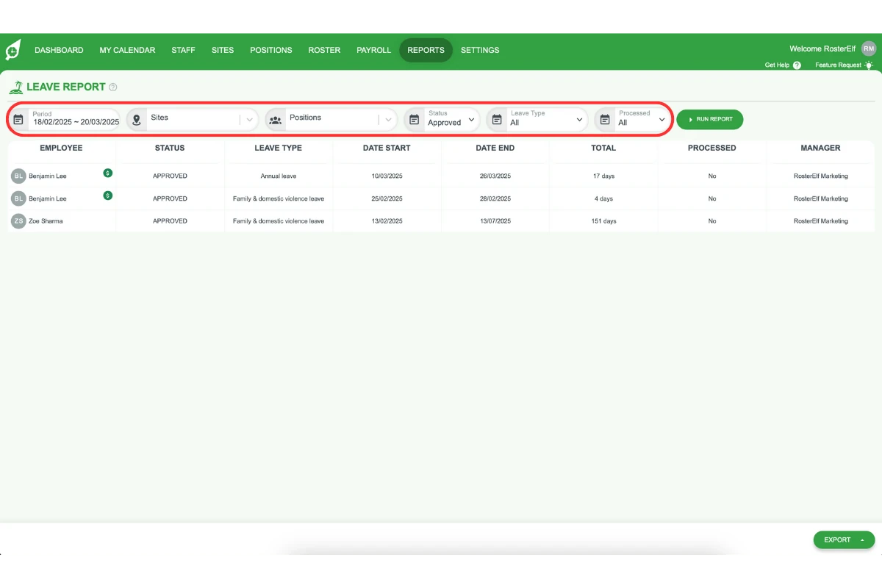This screenshot has height=588, width=882.
Task: Go to the Dashboard tab
Action: tap(59, 51)
